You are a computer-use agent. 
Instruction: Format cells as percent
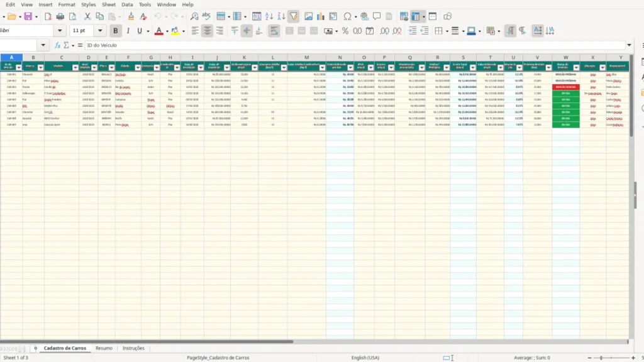tap(345, 31)
